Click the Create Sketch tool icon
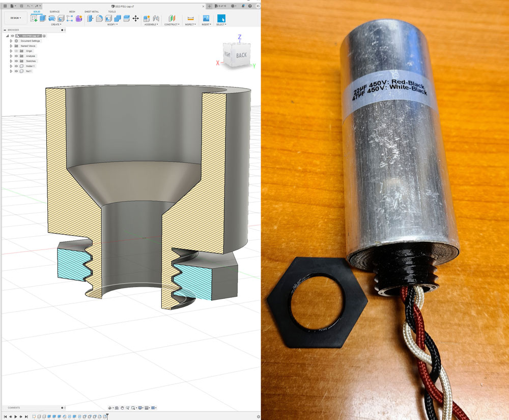The height and width of the screenshot is (420, 509). tap(34, 18)
